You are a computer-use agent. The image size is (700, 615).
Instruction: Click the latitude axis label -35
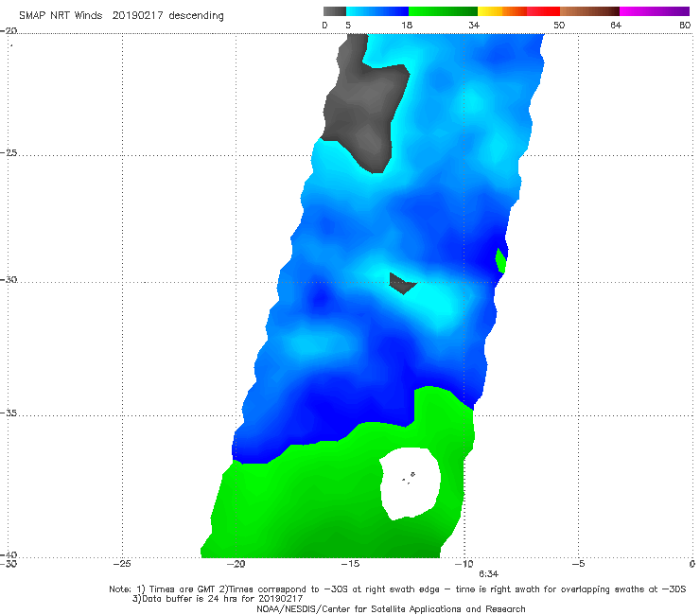9,413
